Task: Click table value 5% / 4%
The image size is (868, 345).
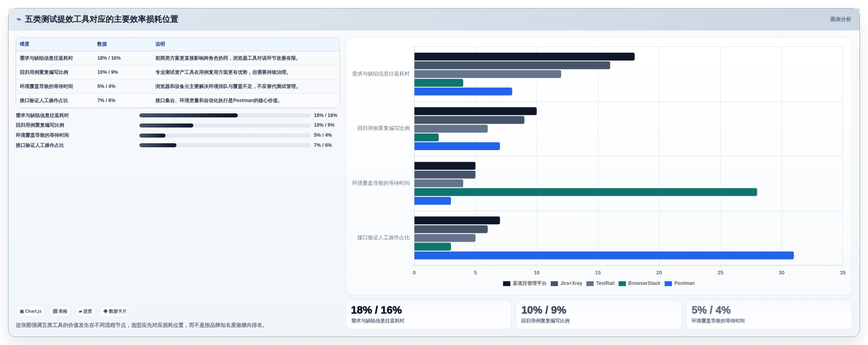Action: tap(106, 86)
